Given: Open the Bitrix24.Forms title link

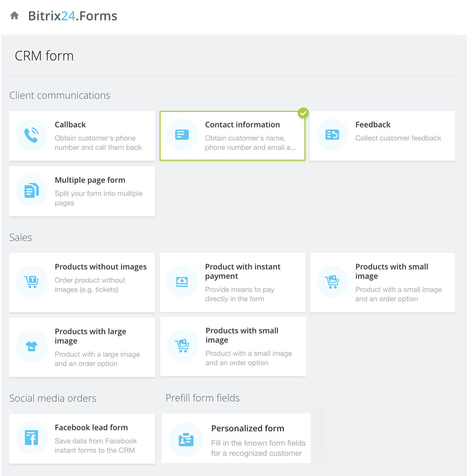Looking at the screenshot, I should [x=73, y=16].
